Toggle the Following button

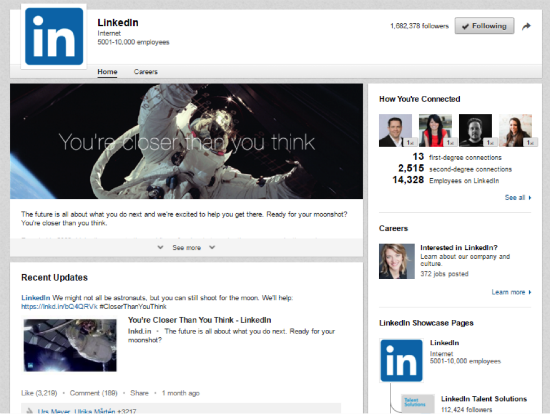point(484,26)
